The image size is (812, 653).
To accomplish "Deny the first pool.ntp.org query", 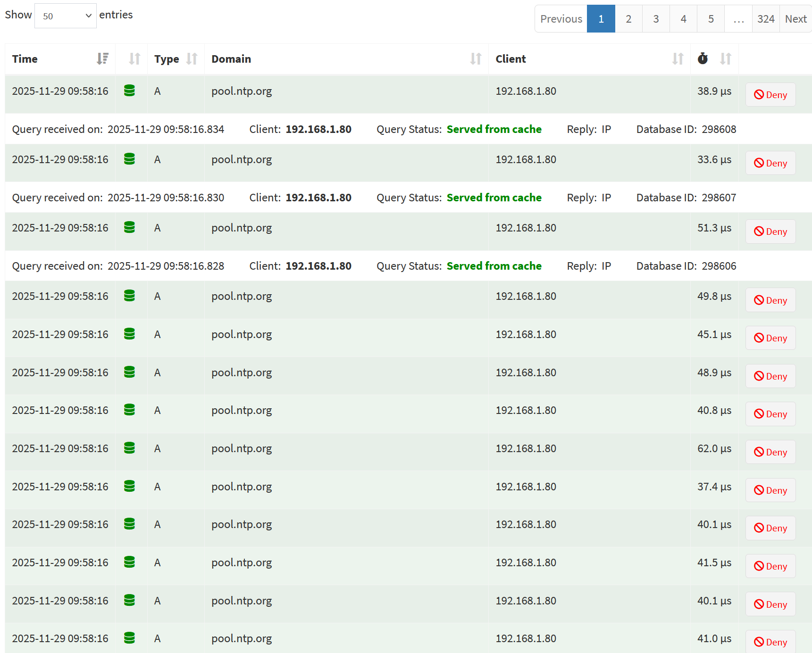I will tap(770, 94).
